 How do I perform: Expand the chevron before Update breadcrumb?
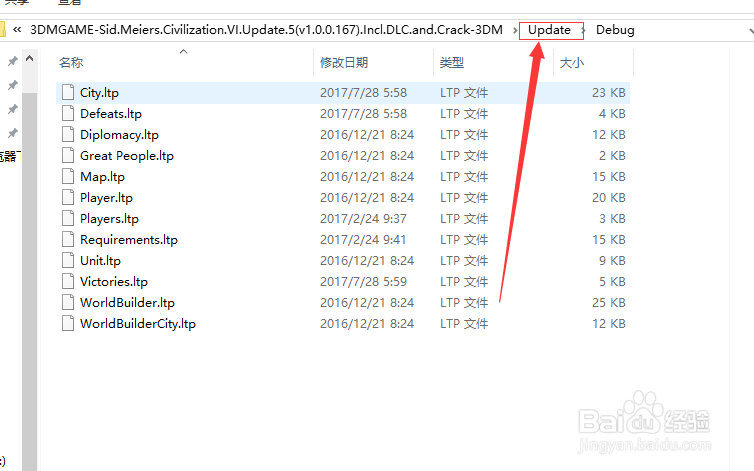point(515,30)
